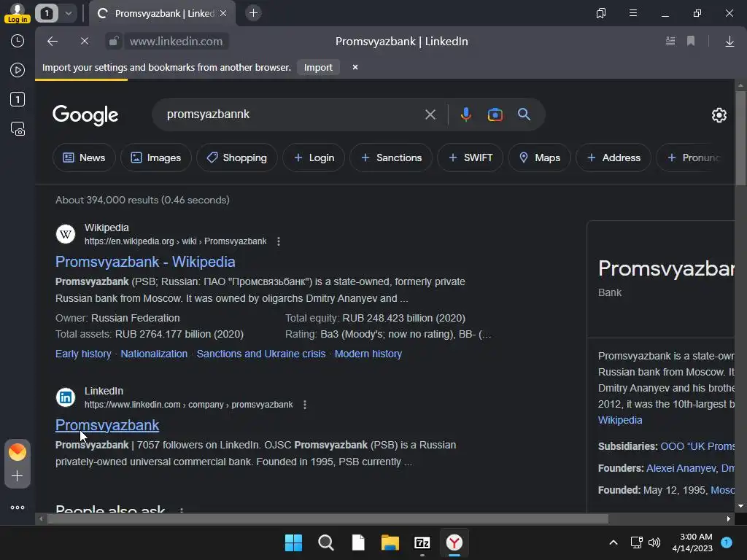Open Wikipedia link in knowledge panel

(x=620, y=420)
